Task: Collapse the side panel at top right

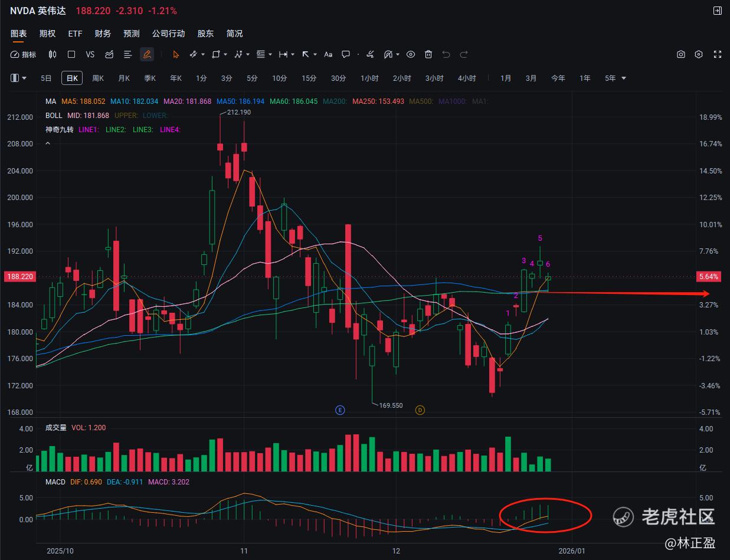Action: pos(718,11)
